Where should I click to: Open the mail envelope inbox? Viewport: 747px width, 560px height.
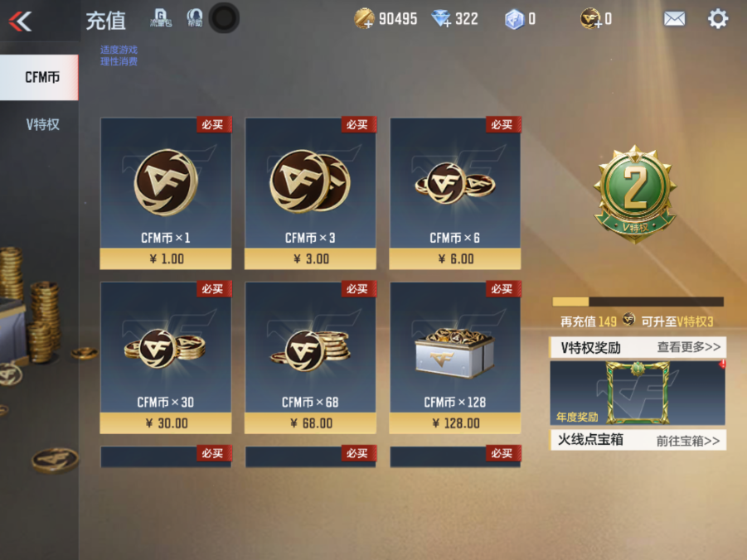[x=675, y=19]
